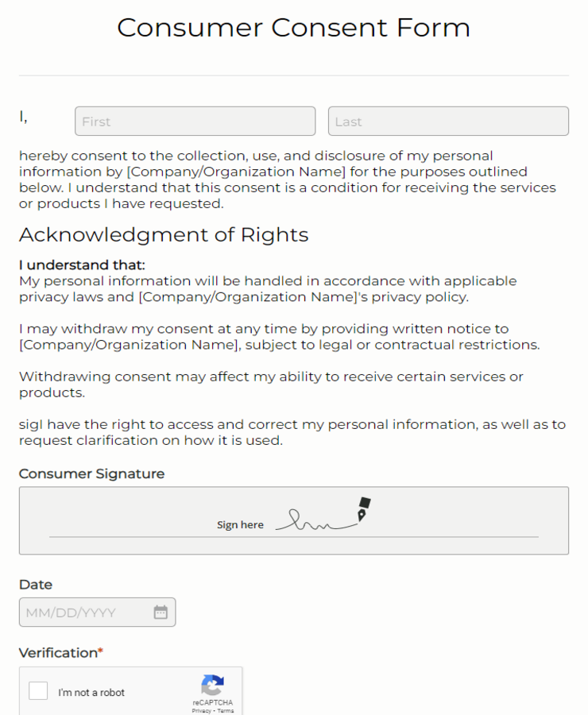
Task: Click the MM/DD/YYYY date input
Action: point(87,612)
